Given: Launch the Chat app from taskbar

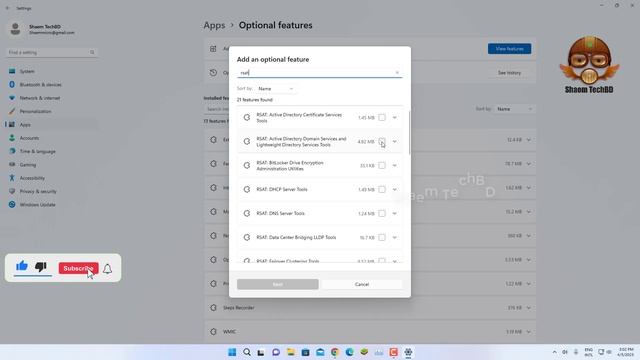Looking at the screenshot, I should pyautogui.click(x=276, y=352).
